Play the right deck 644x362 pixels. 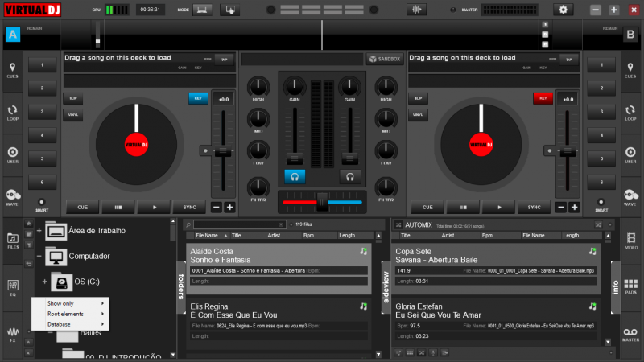tap(499, 208)
